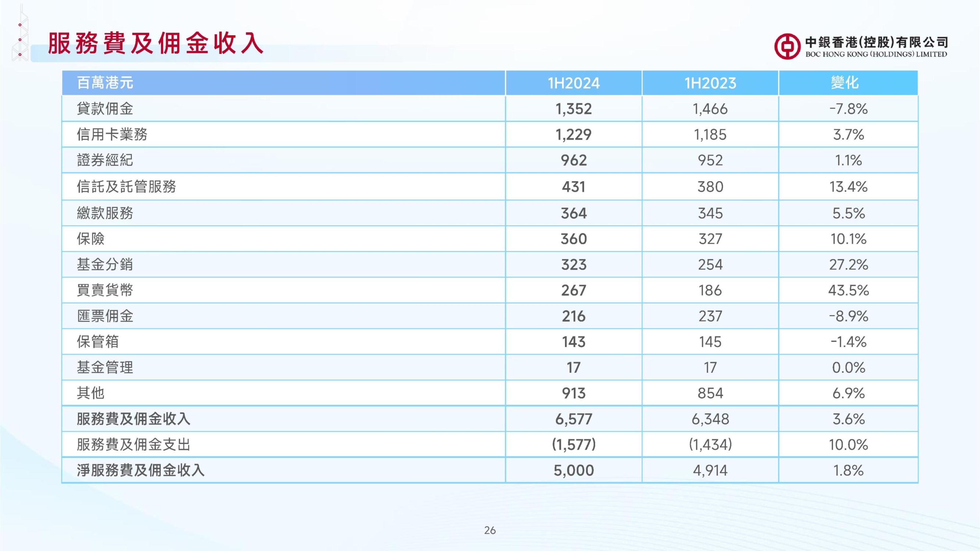Click the 3.7% change cell
The image size is (980, 551).
pos(848,135)
